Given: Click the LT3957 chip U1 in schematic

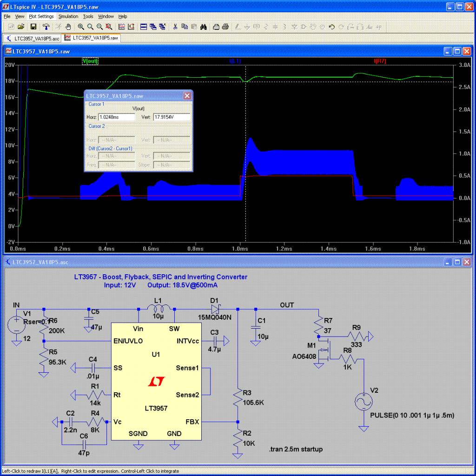Looking at the screenshot, I should click(x=156, y=381).
